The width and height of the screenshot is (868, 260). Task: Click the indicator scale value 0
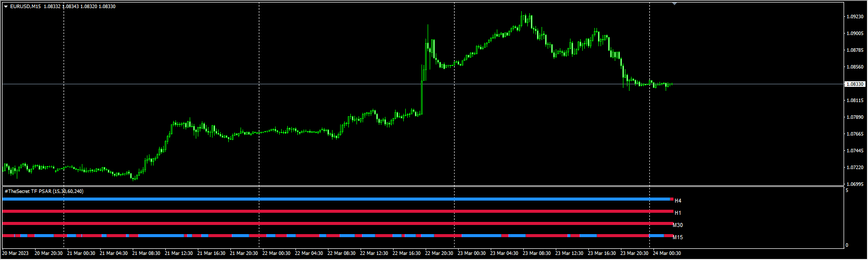(847, 245)
